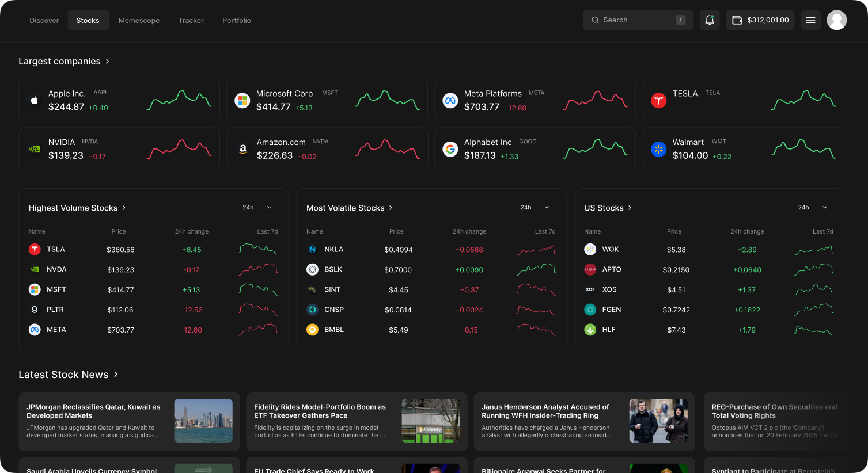Click the BMBL stock icon

[x=312, y=330]
